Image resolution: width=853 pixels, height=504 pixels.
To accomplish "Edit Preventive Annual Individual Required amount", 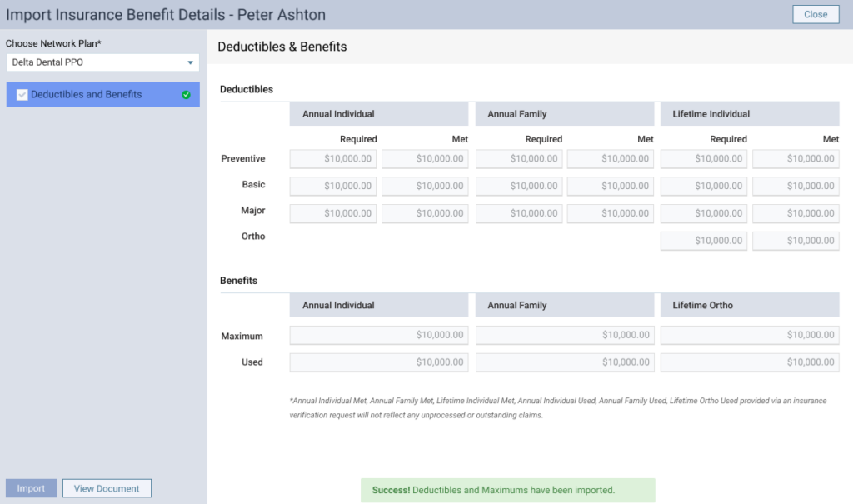I will coord(332,158).
